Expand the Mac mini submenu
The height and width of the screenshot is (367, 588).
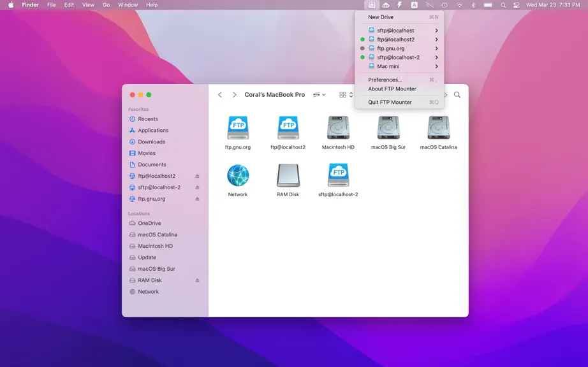point(436,66)
